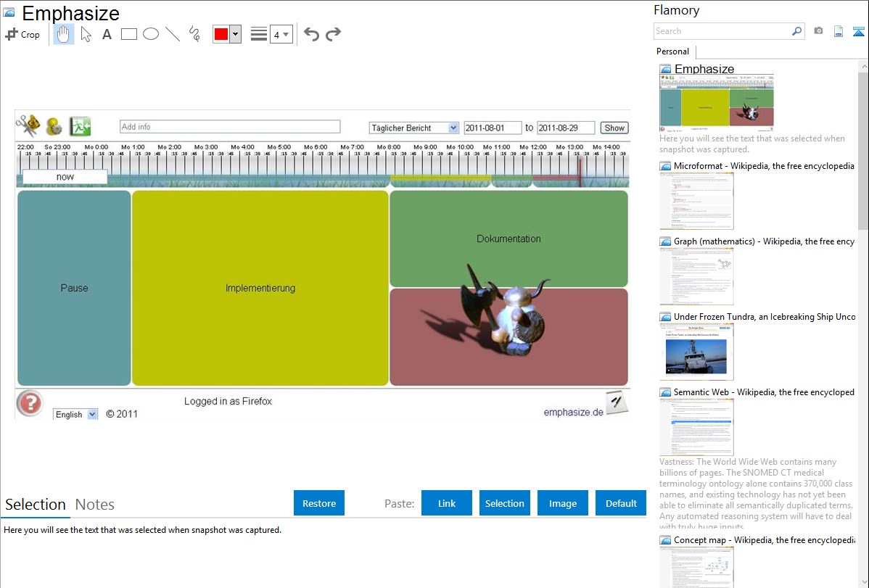Click the Mo 13:00 timeline label

coord(569,147)
